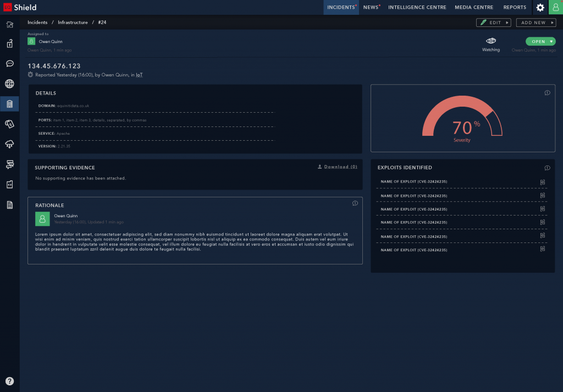Open the globe icon in the sidebar
The image size is (563, 392).
tap(9, 84)
